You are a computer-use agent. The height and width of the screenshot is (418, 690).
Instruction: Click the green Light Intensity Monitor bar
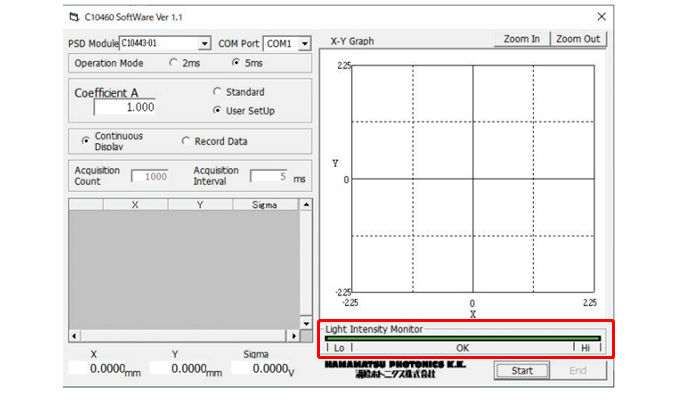[462, 338]
